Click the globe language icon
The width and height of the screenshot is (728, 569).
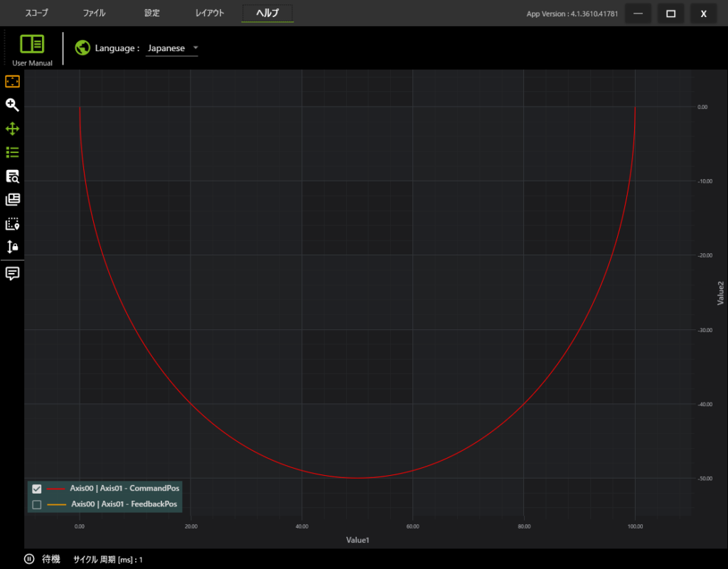click(82, 48)
